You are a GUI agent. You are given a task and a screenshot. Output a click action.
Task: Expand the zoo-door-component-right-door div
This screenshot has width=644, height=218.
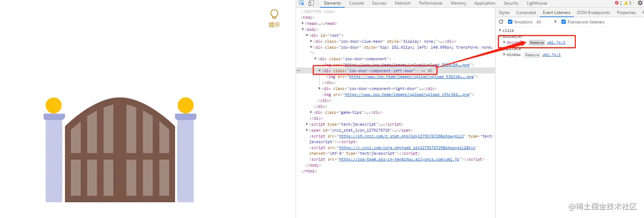320,89
